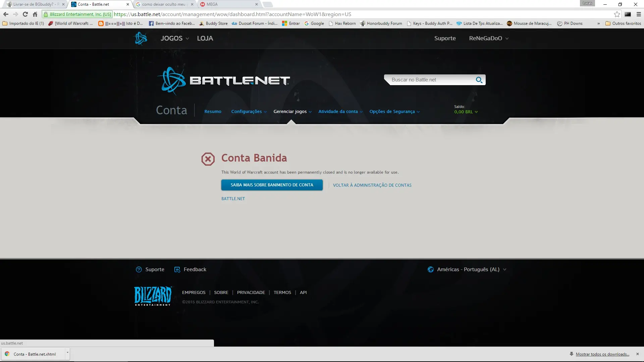The width and height of the screenshot is (644, 362).
Task: Switch to the como deixar oculto meu browser tab
Action: (164, 4)
